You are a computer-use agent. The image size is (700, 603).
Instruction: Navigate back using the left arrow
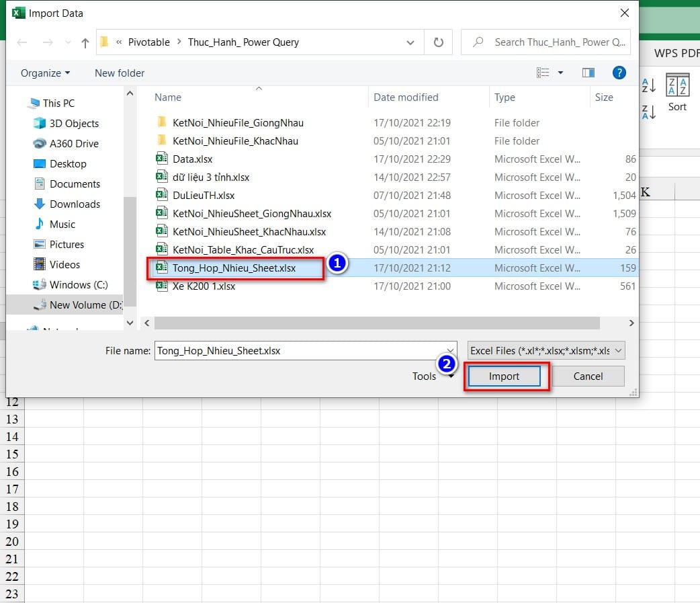click(x=21, y=42)
